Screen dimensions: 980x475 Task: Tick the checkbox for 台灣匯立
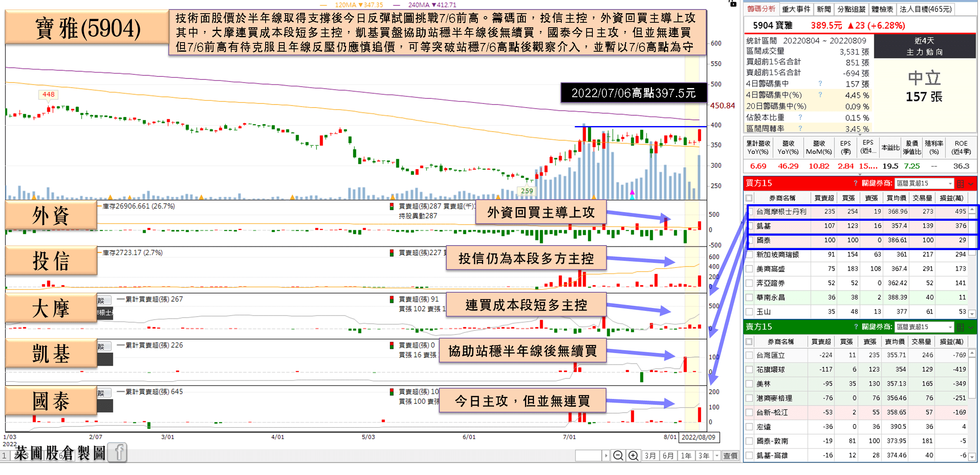tap(749, 355)
